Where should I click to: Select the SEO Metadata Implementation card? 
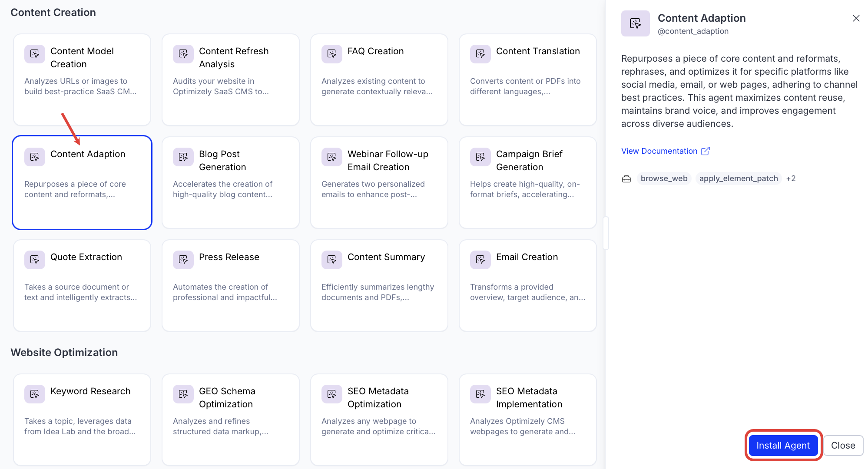click(x=527, y=419)
